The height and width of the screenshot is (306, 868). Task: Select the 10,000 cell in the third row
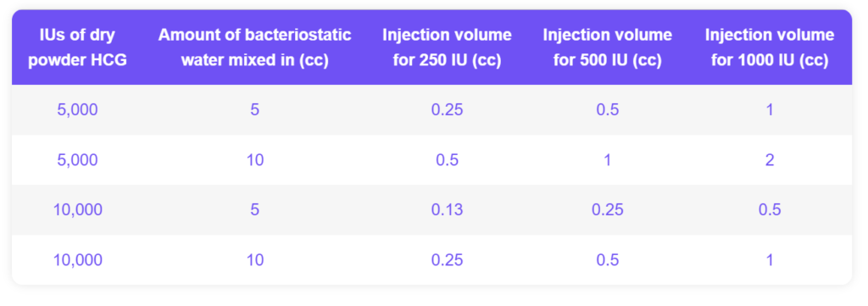tap(77, 209)
